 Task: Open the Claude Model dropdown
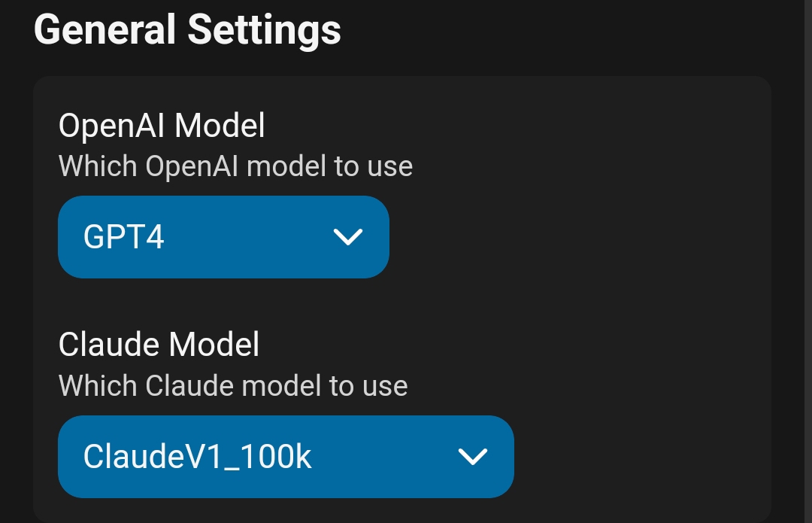click(x=286, y=457)
